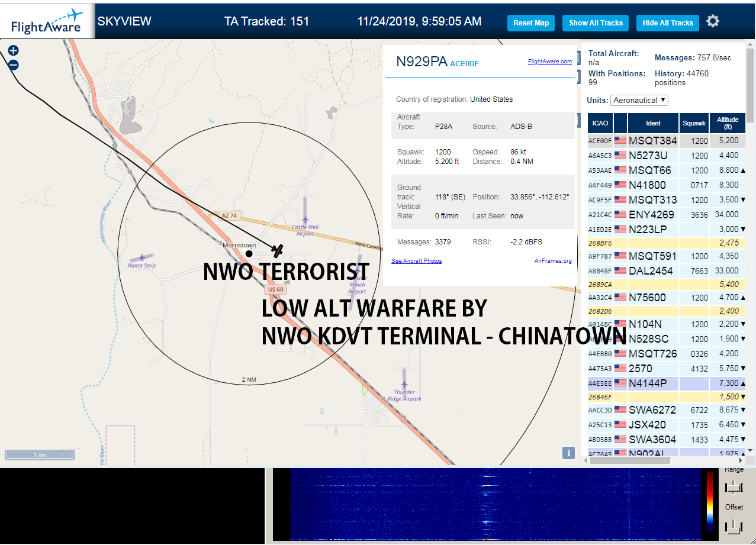This screenshot has height=545, width=756.
Task: Click the waterfall color scale bar
Action: pos(709,503)
